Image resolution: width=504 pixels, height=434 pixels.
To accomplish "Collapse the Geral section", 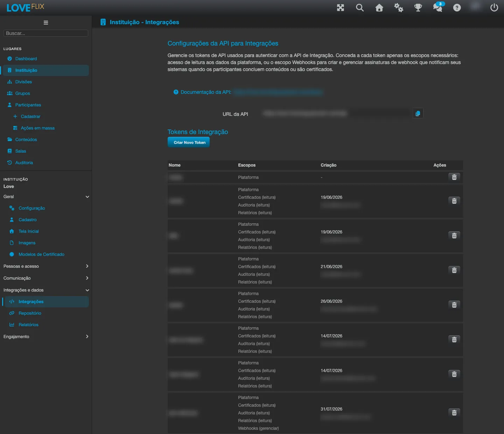I will coord(46,197).
